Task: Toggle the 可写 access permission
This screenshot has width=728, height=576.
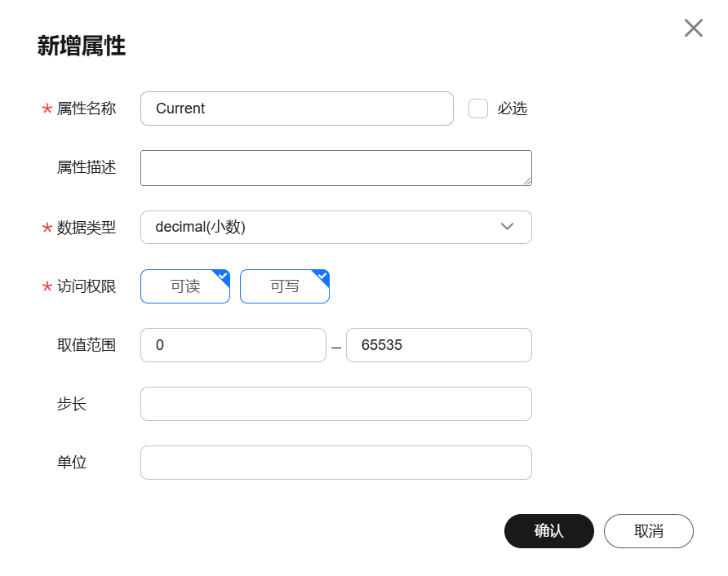Action: [285, 286]
